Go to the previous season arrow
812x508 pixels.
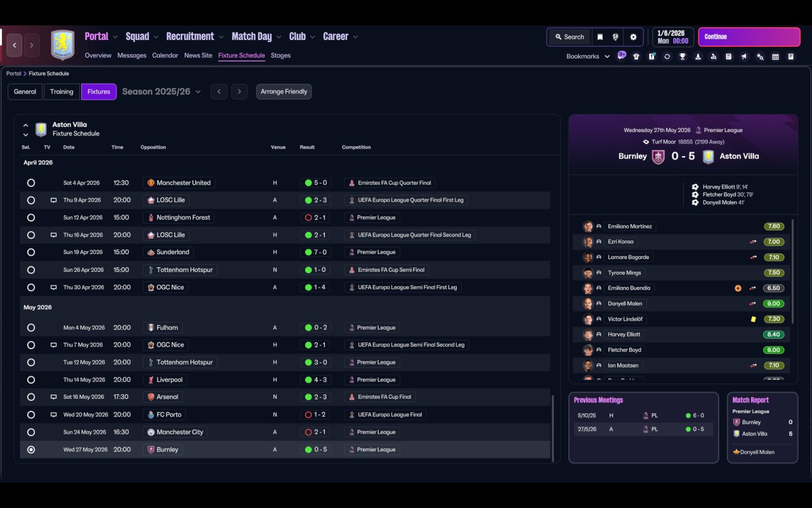pyautogui.click(x=219, y=91)
